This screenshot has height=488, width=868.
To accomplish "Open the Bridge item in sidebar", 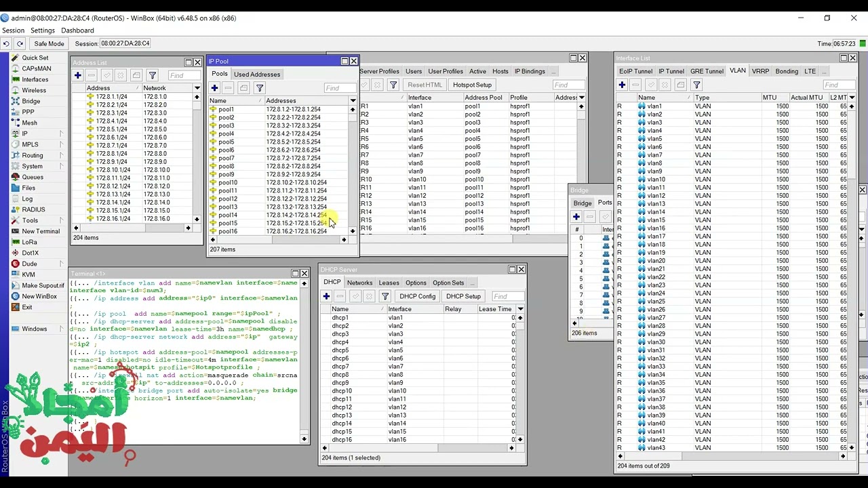I will 31,101.
